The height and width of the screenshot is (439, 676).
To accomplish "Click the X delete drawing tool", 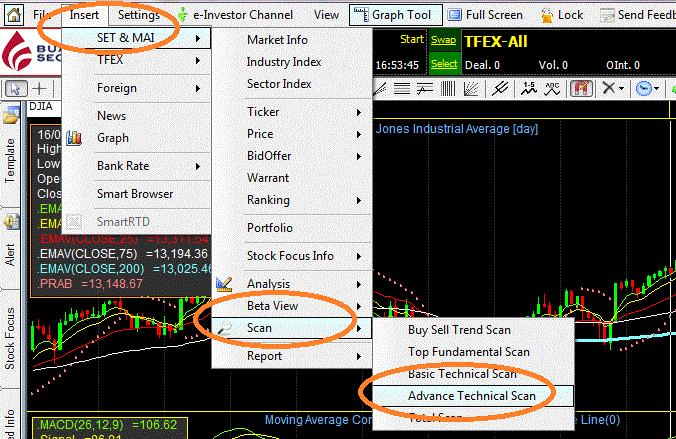I will pos(608,88).
